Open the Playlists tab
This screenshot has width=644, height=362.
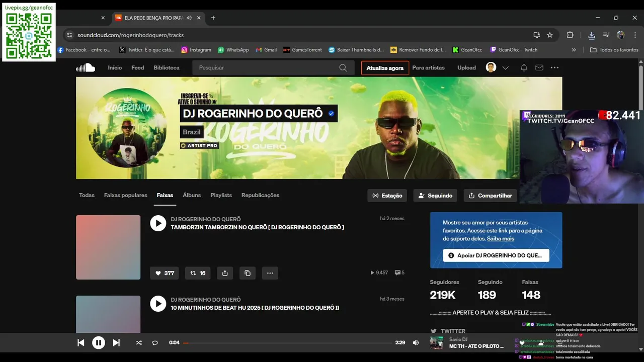[221, 195]
